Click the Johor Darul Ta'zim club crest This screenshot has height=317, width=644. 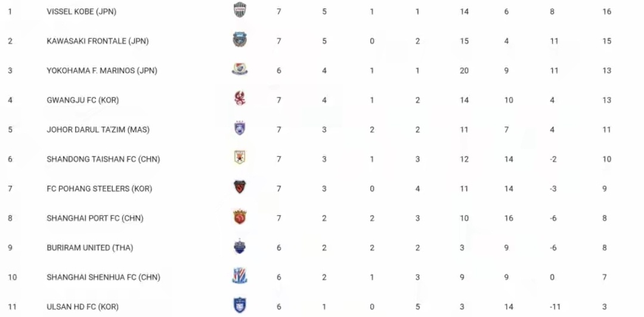(240, 129)
